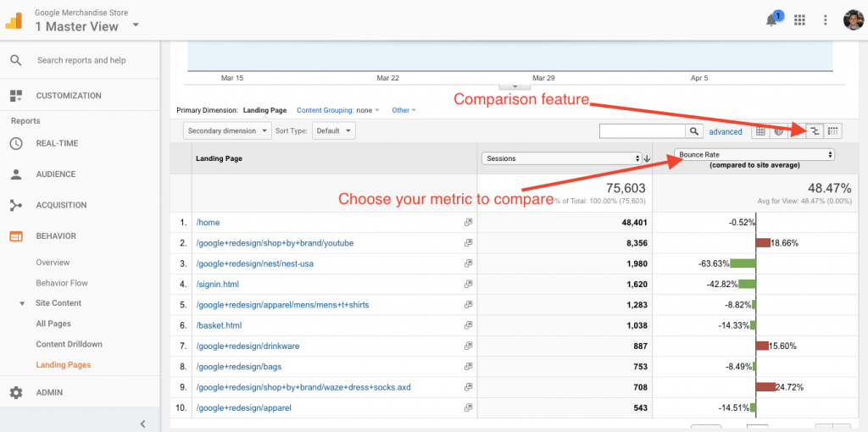
Task: Open the Secondary dimension dropdown
Action: 227,131
